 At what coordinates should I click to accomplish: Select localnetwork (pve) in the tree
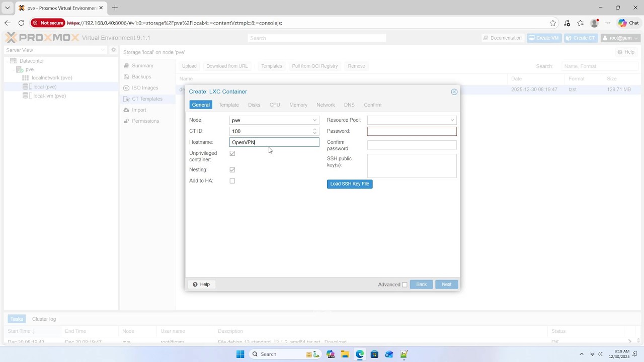pos(52,78)
